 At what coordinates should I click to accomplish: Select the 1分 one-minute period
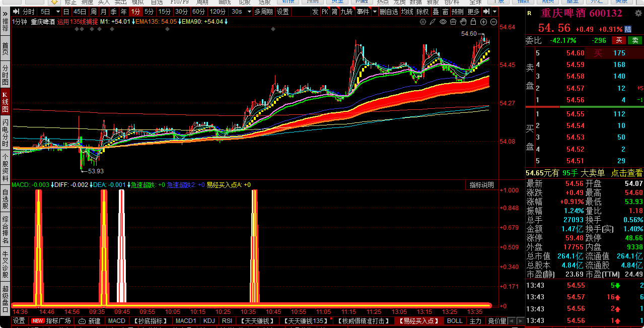pos(135,11)
